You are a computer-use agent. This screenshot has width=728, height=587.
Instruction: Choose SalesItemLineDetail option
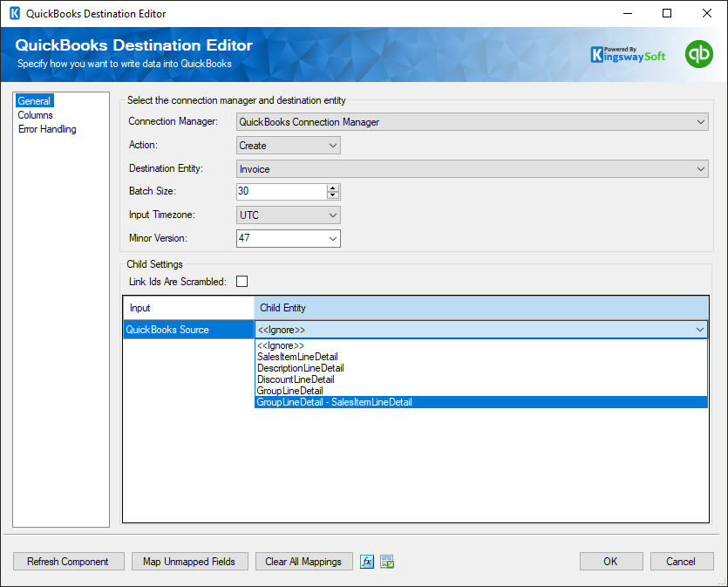tap(481, 357)
